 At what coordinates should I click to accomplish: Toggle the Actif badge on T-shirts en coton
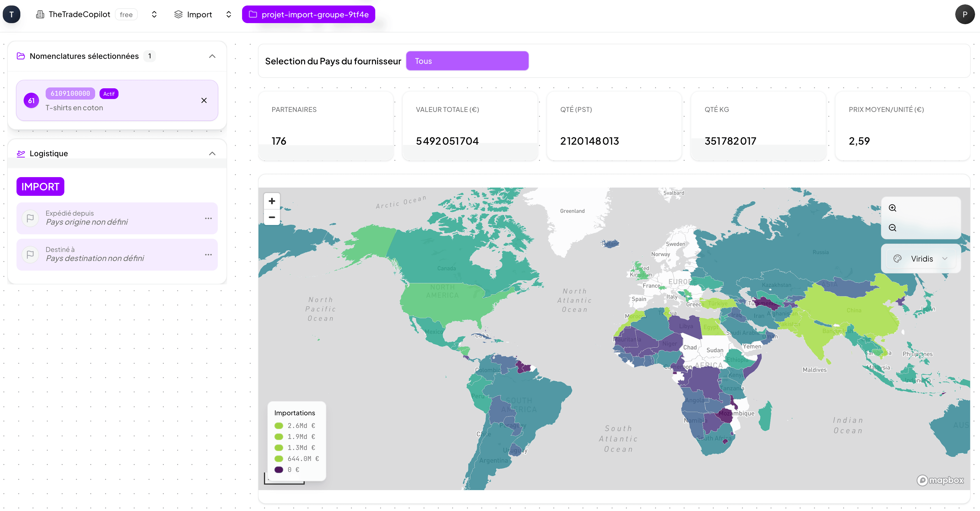109,94
